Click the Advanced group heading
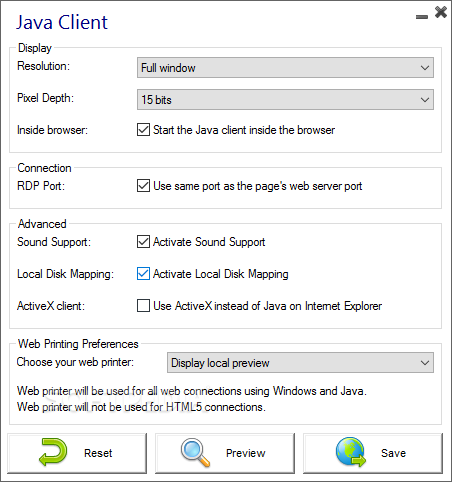This screenshot has height=482, width=452. (x=42, y=224)
